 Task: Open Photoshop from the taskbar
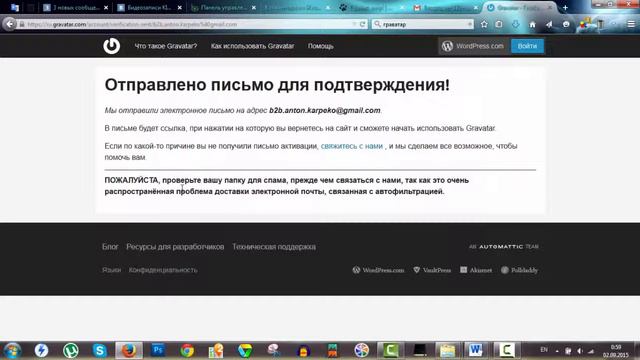point(158,350)
